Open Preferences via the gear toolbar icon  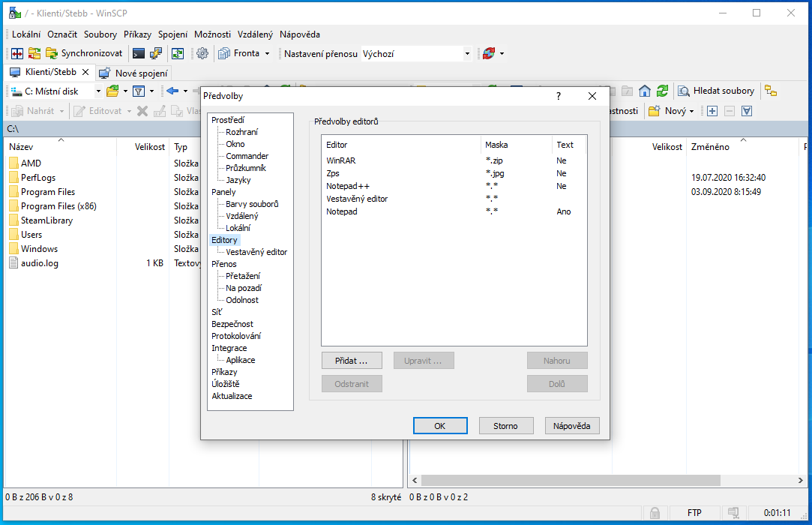pyautogui.click(x=202, y=53)
